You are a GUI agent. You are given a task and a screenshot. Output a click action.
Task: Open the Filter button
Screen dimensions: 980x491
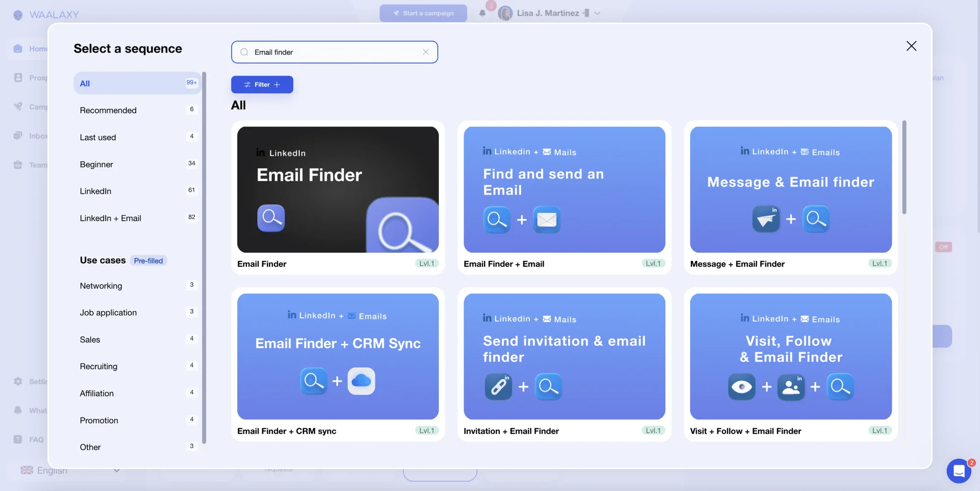262,85
